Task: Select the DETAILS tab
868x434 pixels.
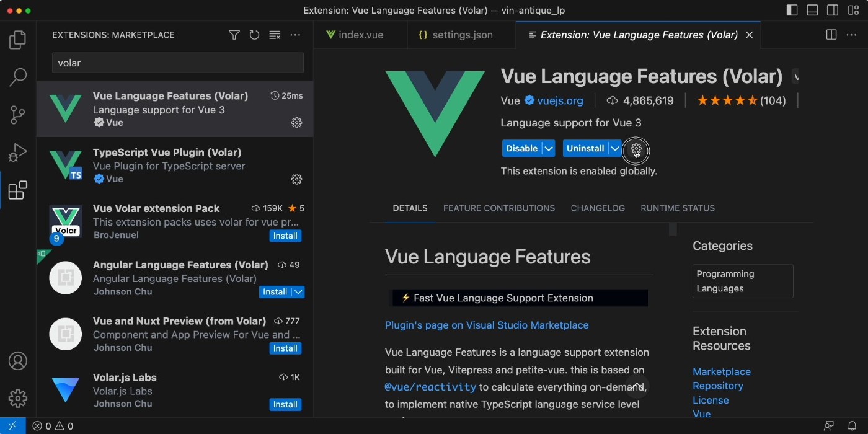Action: pyautogui.click(x=410, y=208)
